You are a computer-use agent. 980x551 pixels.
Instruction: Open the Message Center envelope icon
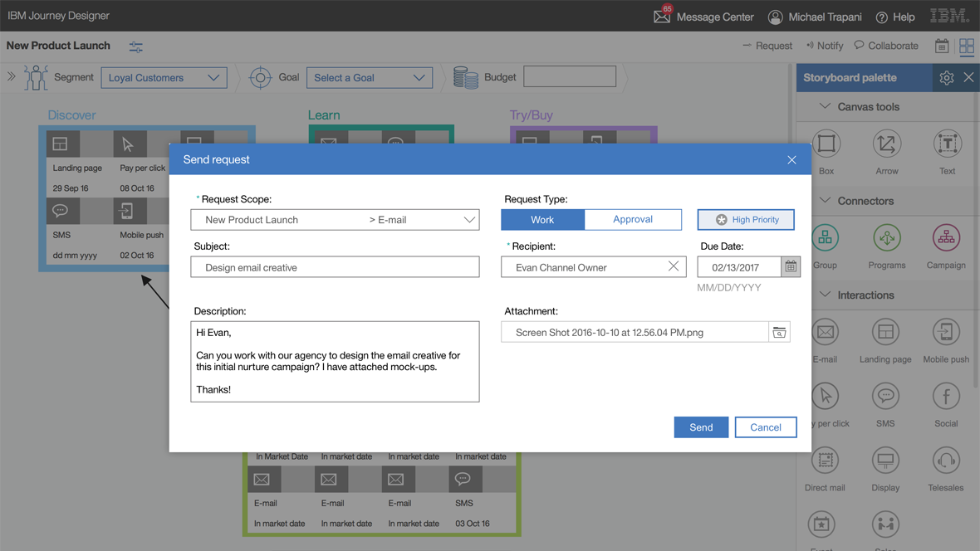pyautogui.click(x=662, y=17)
